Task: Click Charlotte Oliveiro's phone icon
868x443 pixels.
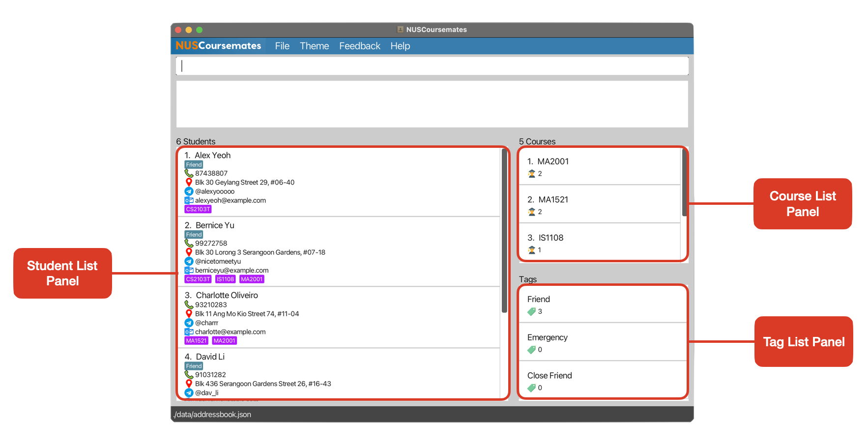Action: (x=189, y=305)
